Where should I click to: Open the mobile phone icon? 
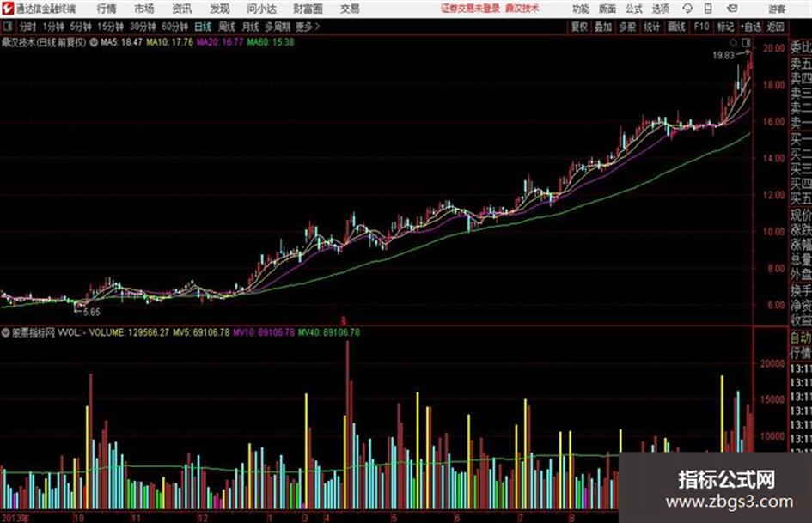click(x=708, y=9)
